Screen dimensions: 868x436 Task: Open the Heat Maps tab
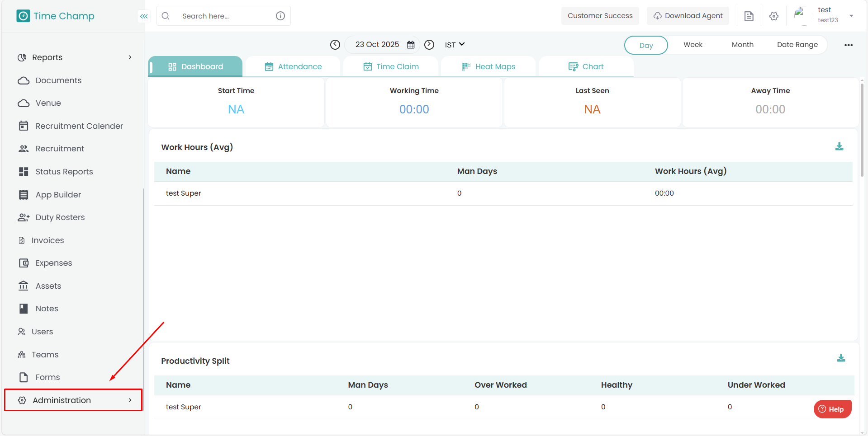[489, 67]
